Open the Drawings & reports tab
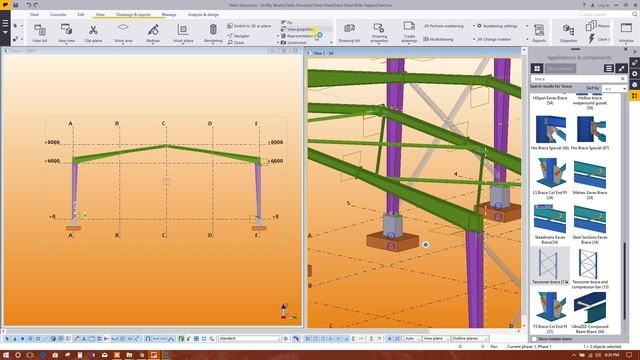This screenshot has width=640, height=360. click(133, 14)
